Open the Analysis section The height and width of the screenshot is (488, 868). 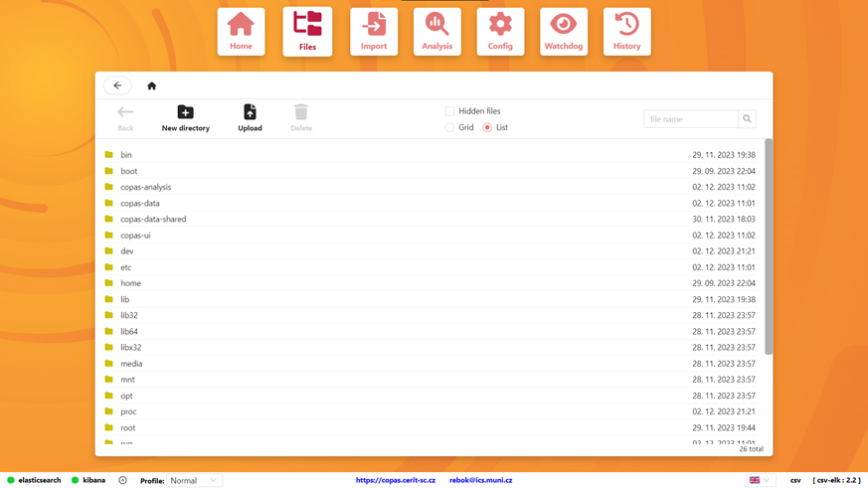point(436,32)
